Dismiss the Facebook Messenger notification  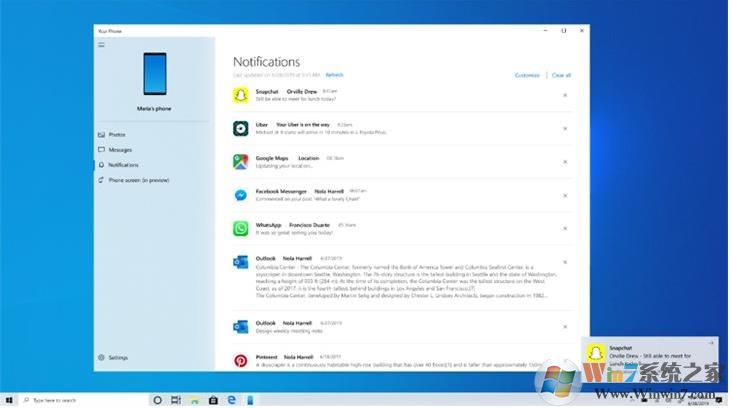point(565,196)
